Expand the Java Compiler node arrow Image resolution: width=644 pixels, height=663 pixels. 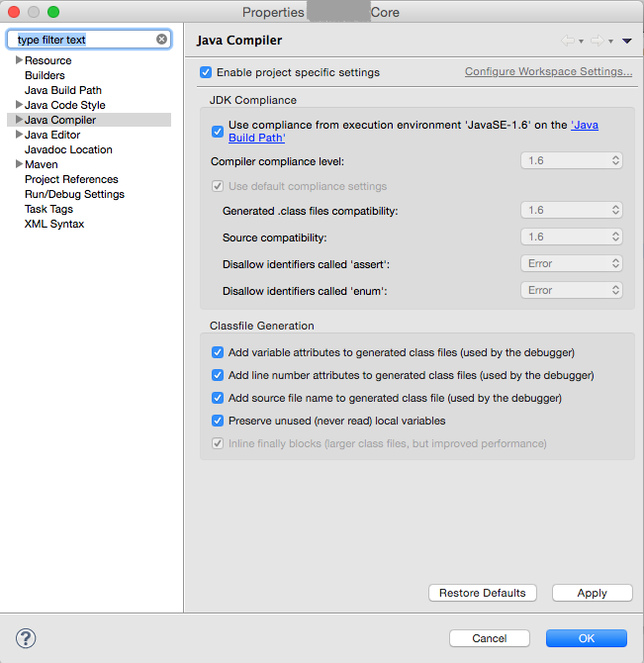19,120
